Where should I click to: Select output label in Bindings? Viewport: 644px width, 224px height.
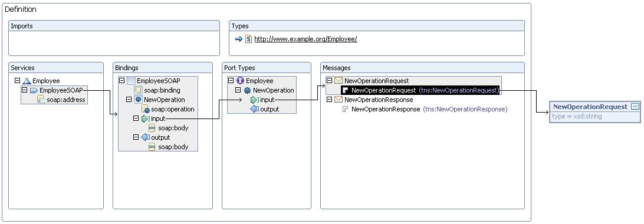click(160, 137)
